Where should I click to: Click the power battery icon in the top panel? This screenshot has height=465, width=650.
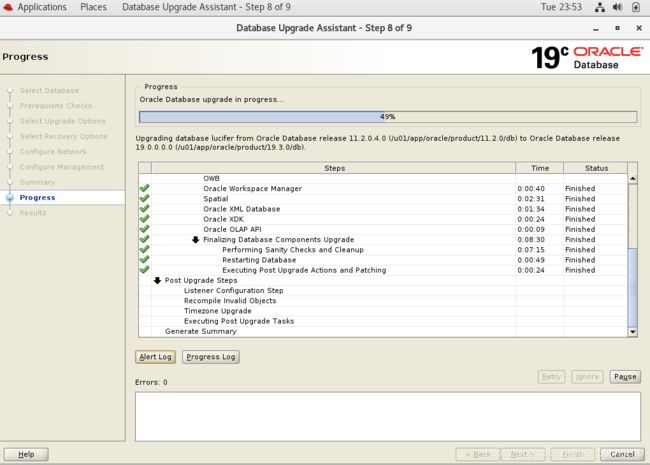636,7
